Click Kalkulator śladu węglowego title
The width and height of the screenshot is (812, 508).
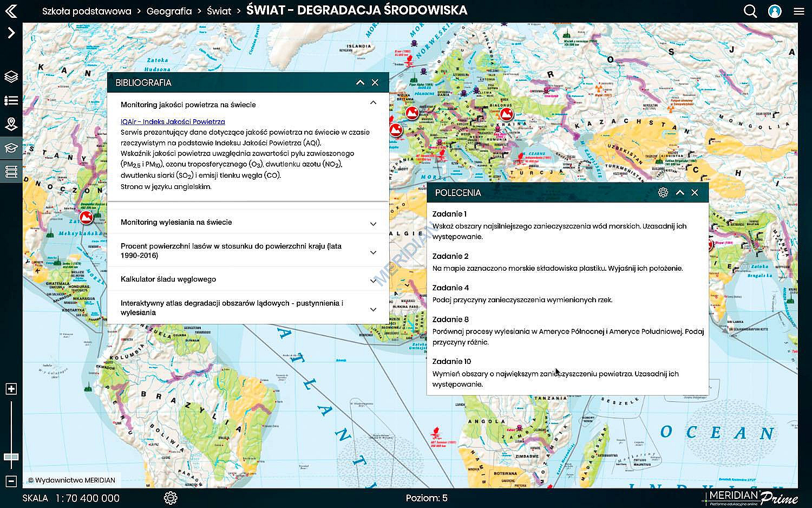coord(168,279)
